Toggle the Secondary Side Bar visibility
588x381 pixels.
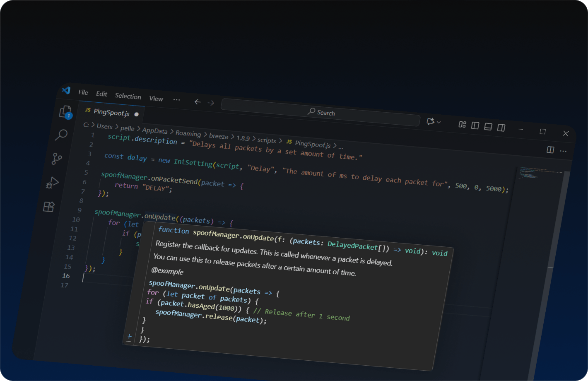(501, 128)
